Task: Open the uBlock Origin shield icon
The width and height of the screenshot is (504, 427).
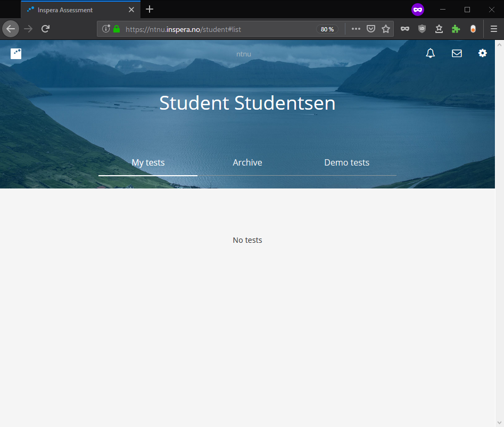Action: [x=422, y=29]
